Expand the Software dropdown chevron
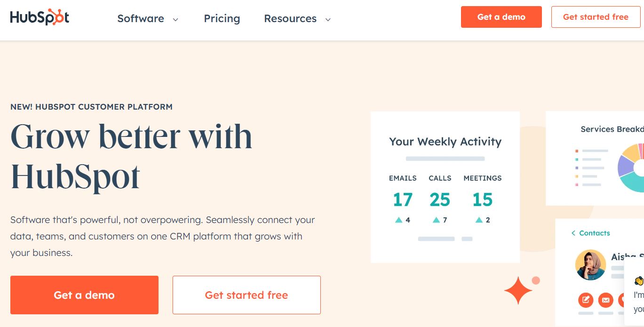The width and height of the screenshot is (644, 327). click(175, 19)
